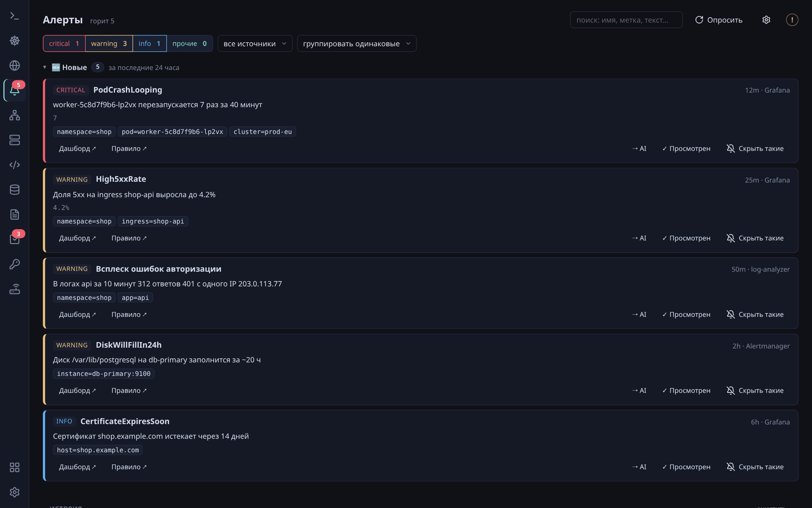The image size is (812, 508).
Task: Toggle the warning severity filter
Action: click(109, 44)
